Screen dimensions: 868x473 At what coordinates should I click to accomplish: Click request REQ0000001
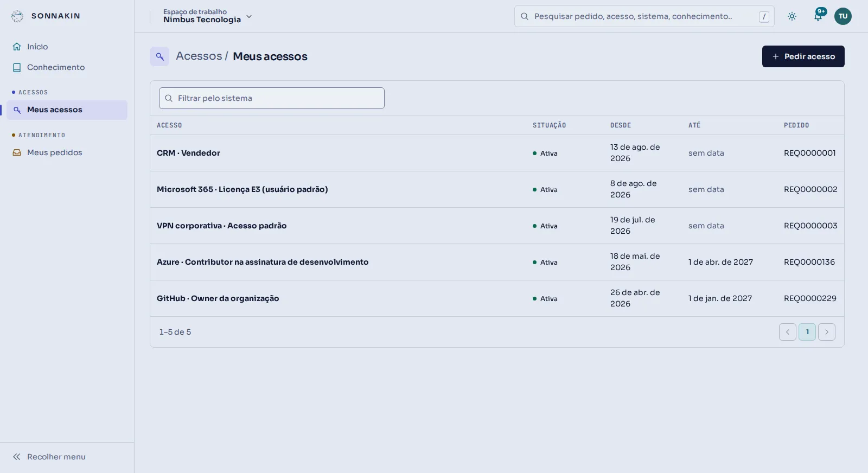click(810, 153)
